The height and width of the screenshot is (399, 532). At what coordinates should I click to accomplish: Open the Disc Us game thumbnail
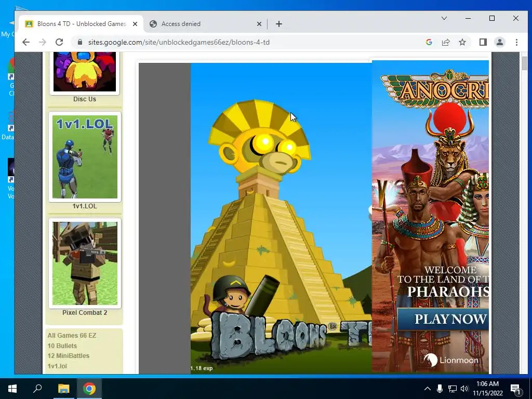pyautogui.click(x=85, y=72)
